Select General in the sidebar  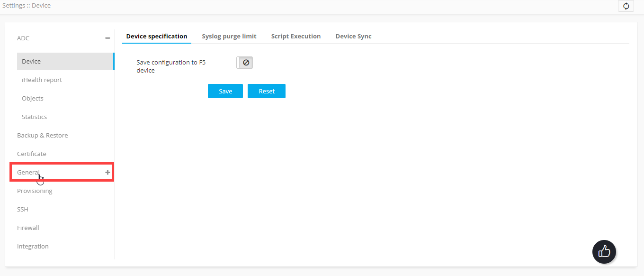pos(28,173)
